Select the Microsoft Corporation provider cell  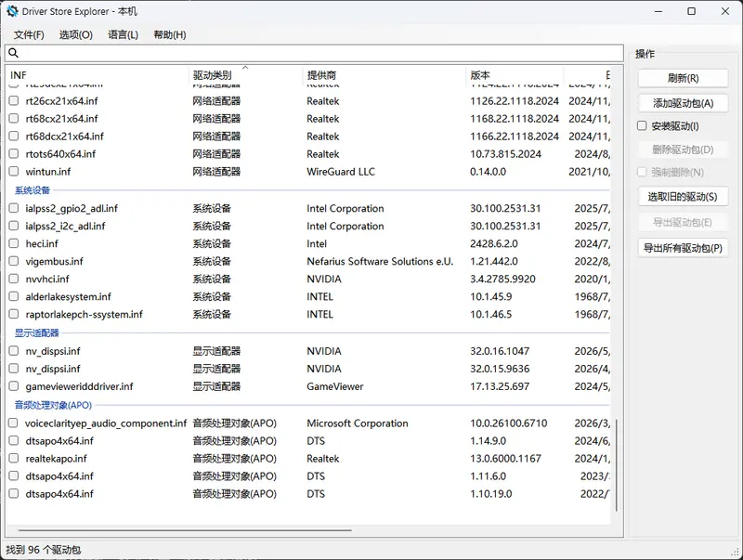pyautogui.click(x=358, y=423)
